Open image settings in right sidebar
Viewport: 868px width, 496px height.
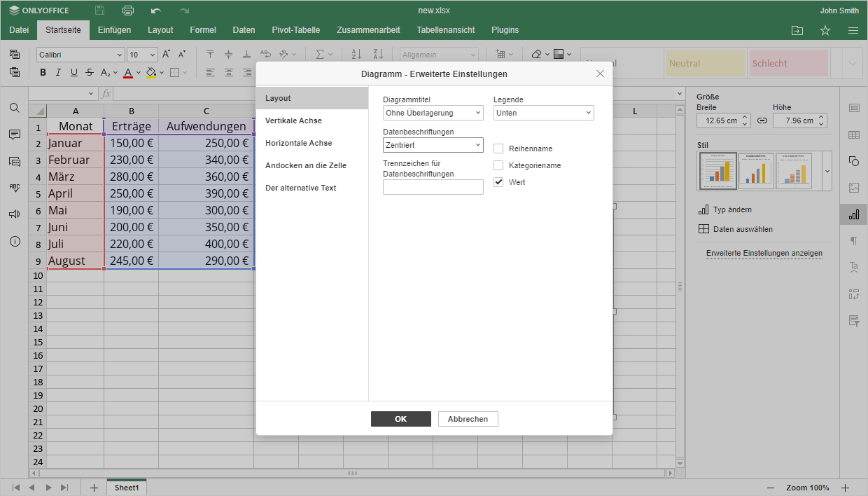pos(853,188)
